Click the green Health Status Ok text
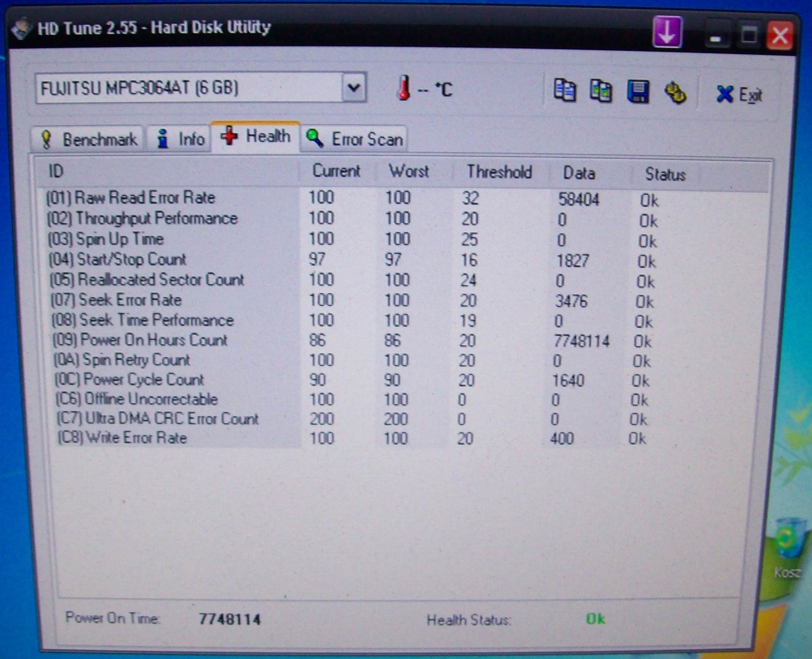 596,619
